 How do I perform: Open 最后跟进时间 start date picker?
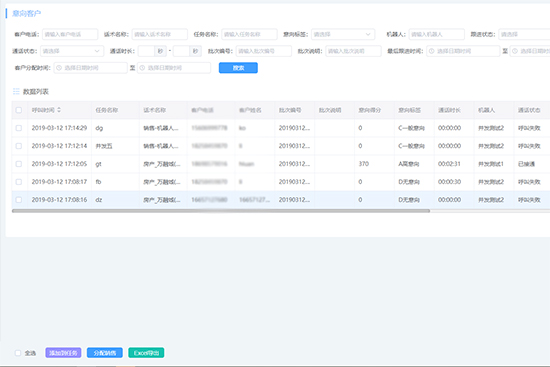[x=463, y=51]
